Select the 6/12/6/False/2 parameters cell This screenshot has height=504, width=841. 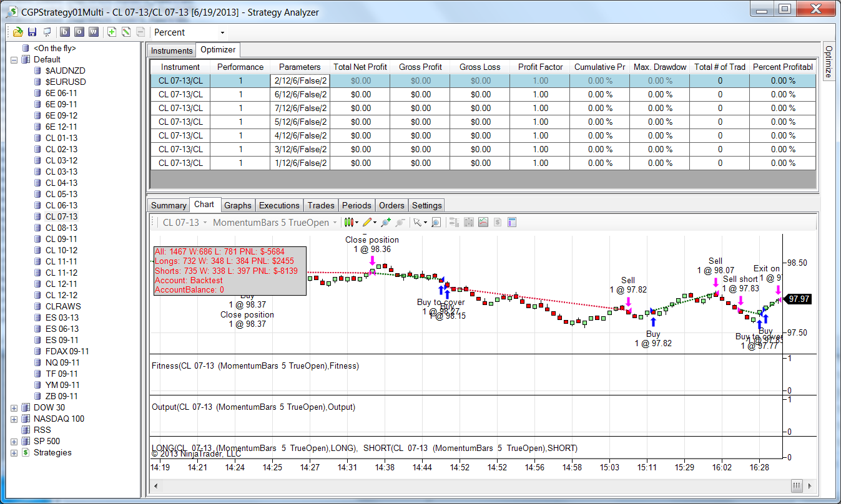coord(300,94)
